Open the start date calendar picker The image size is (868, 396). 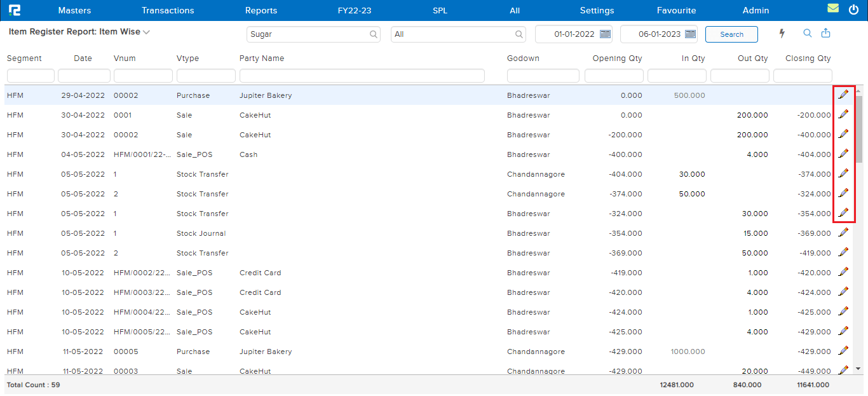605,34
